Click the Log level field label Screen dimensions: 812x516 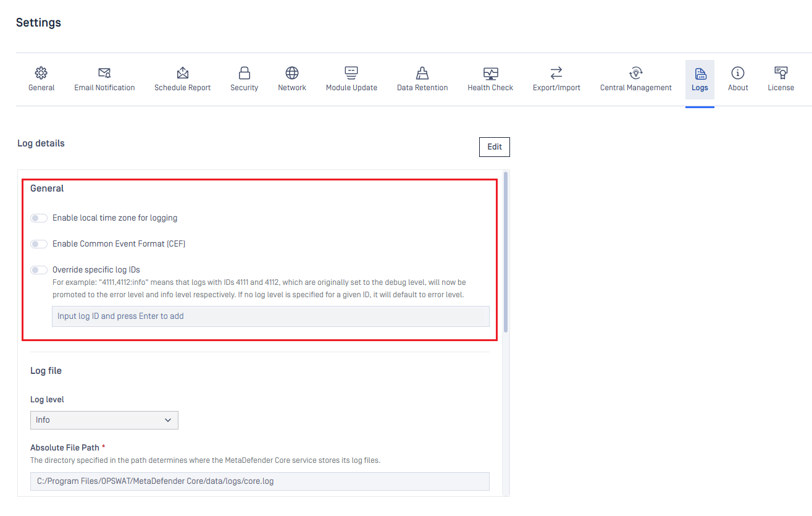pos(47,400)
